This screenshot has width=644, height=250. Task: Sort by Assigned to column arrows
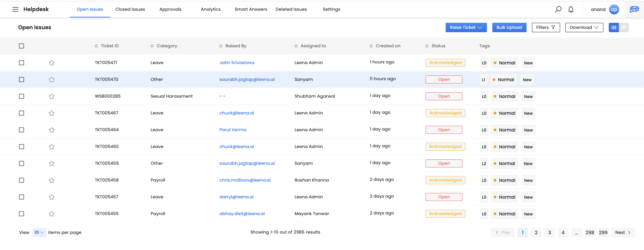(296, 46)
